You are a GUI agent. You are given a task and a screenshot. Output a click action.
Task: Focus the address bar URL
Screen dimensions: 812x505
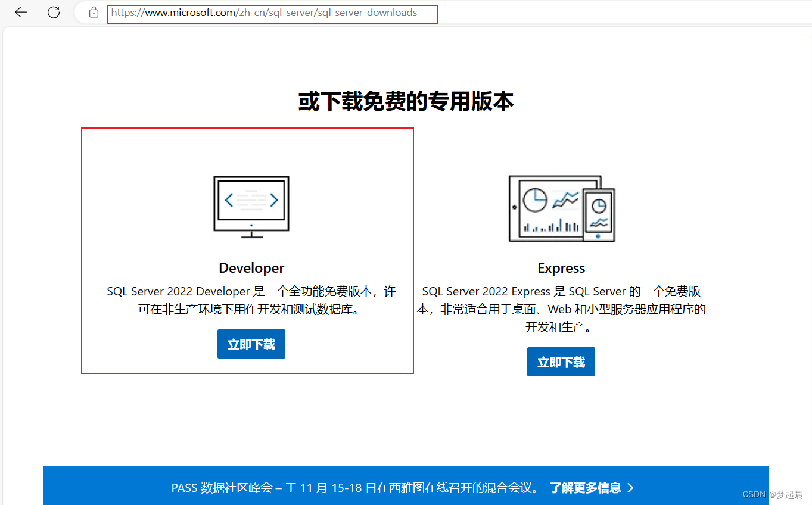coord(264,13)
